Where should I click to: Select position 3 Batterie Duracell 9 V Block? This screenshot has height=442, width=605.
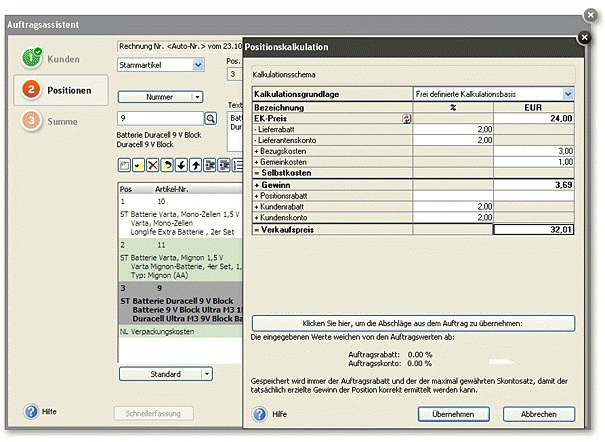181,303
